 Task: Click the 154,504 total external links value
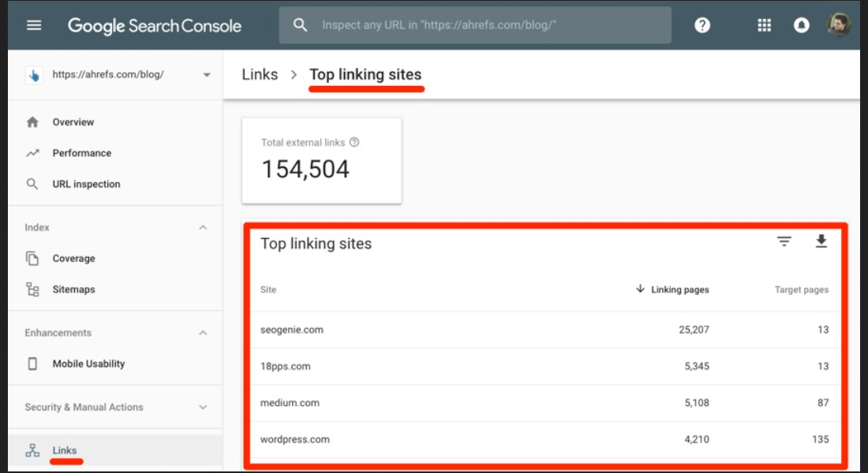[x=305, y=169]
